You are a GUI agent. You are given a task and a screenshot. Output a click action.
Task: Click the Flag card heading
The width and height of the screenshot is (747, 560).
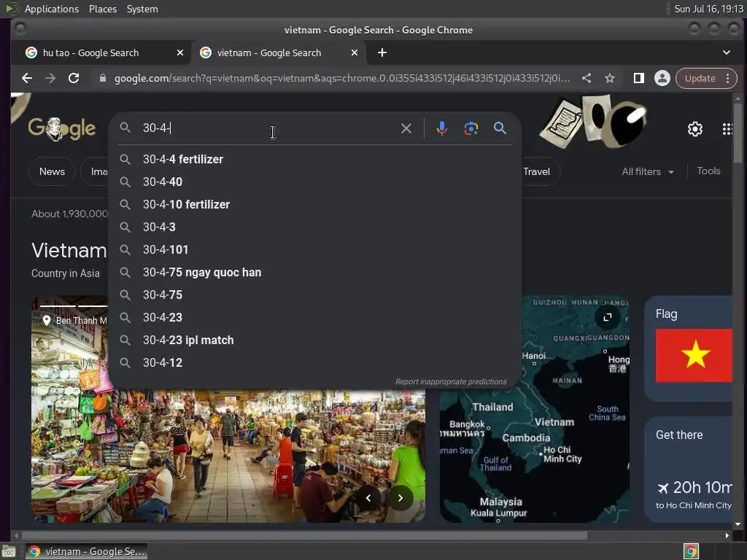click(666, 314)
